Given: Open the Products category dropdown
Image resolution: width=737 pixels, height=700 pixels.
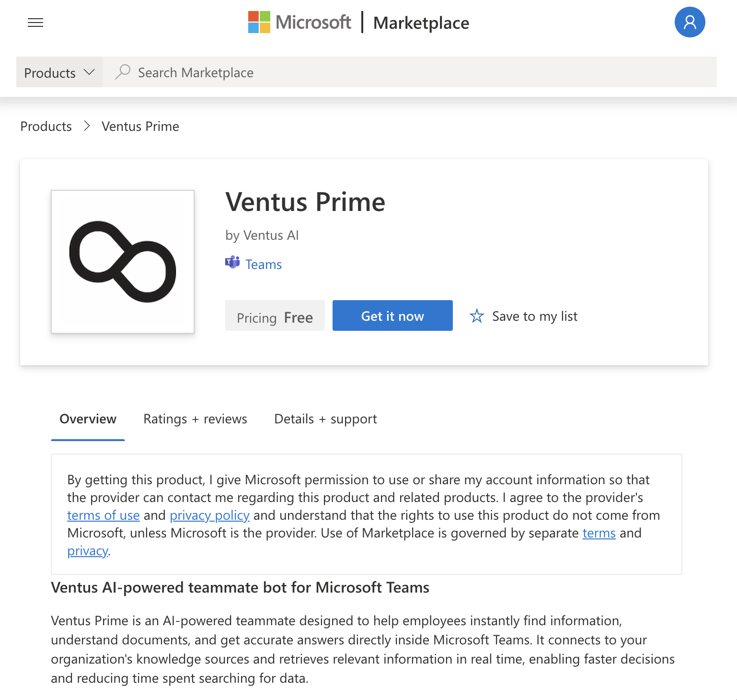Looking at the screenshot, I should click(50, 72).
